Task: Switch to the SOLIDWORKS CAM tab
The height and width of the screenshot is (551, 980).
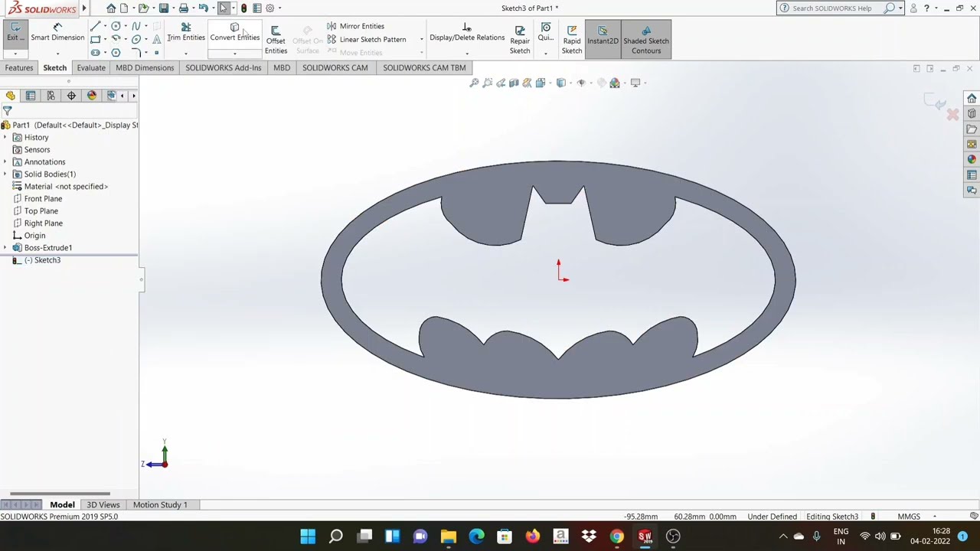Action: tap(335, 67)
